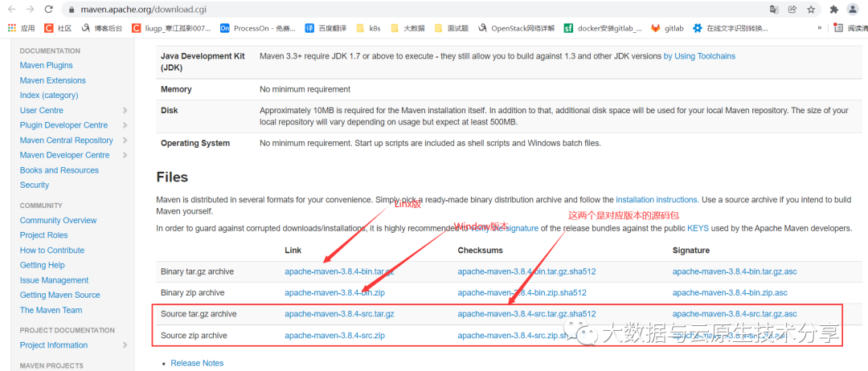Open Books and Resources link
This screenshot has height=371, width=868.
click(x=59, y=169)
